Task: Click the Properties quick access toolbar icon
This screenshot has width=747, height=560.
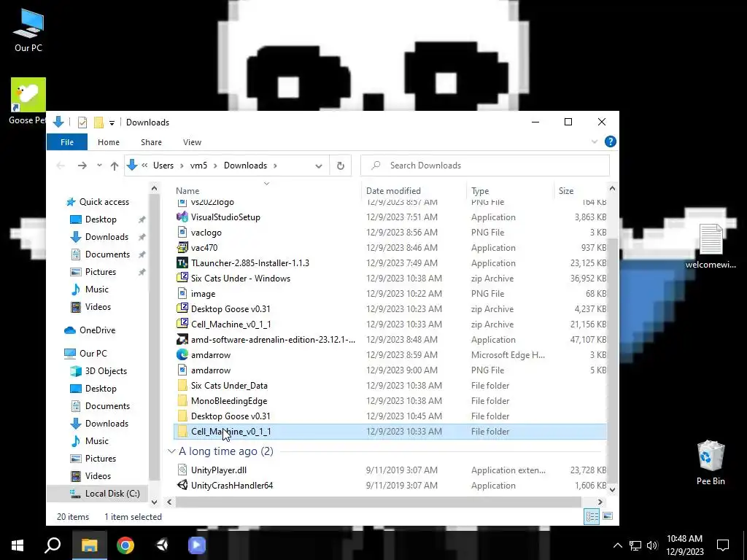Action: (82, 122)
